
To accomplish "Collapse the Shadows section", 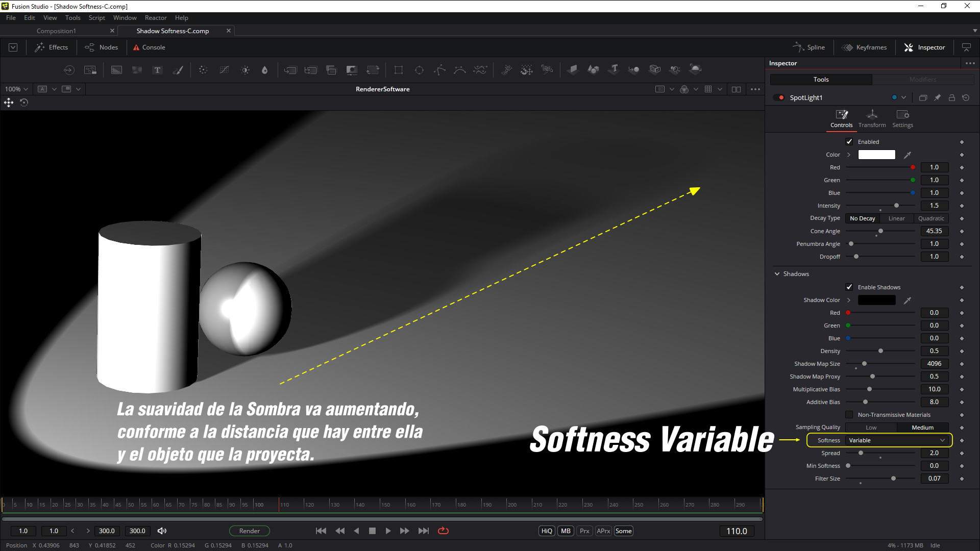I will click(x=777, y=274).
